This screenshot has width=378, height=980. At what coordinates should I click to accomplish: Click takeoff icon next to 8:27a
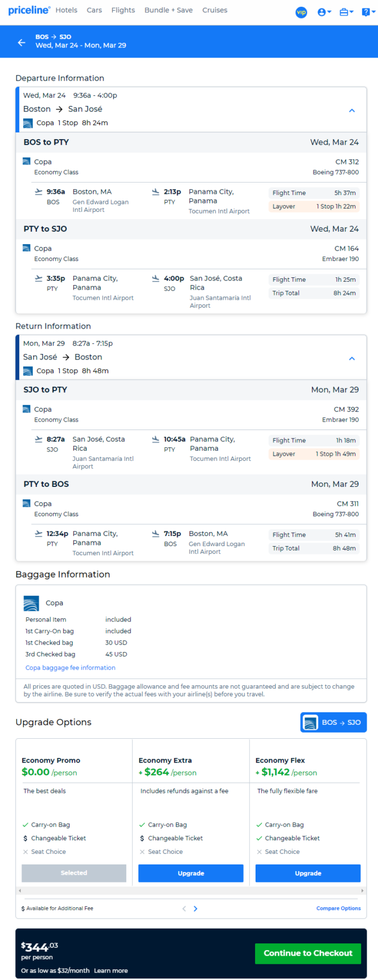click(x=38, y=439)
